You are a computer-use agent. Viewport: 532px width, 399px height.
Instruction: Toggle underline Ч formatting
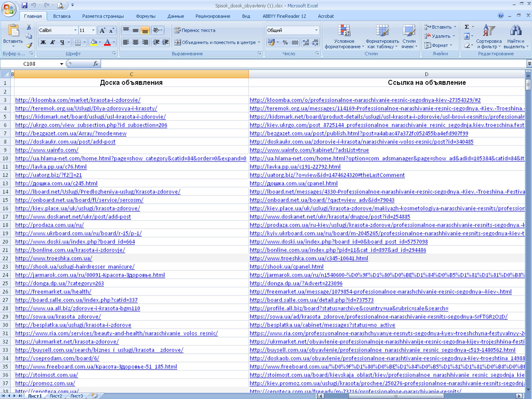[62, 43]
